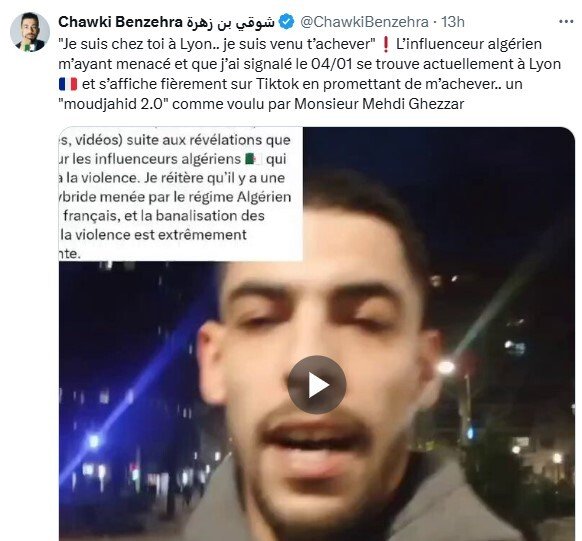Click the name Mehdi Ghezzar in tweet
The image size is (582, 541).
coord(413,104)
